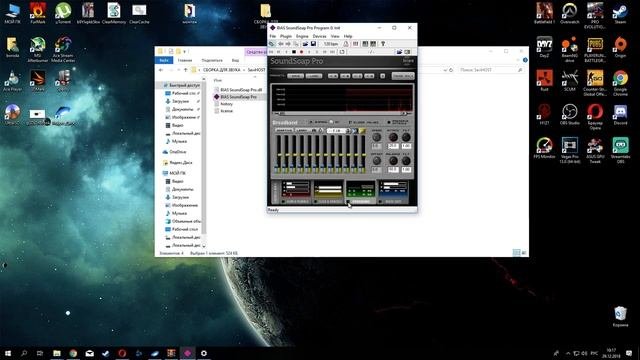Viewport: 640px width, 360px height.
Task: Click the taskbar search magnifier icon
Action: (x=24, y=353)
